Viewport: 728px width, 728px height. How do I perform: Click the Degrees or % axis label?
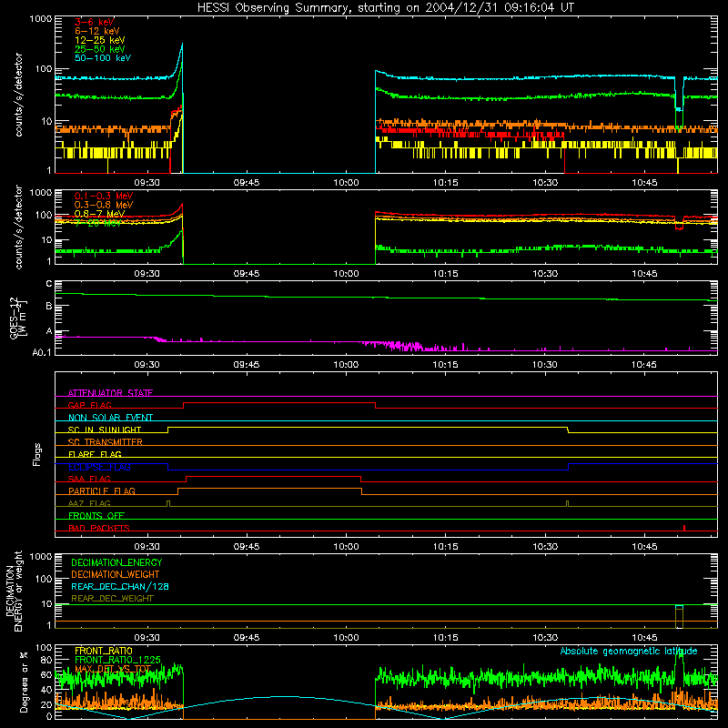[x=24, y=682]
